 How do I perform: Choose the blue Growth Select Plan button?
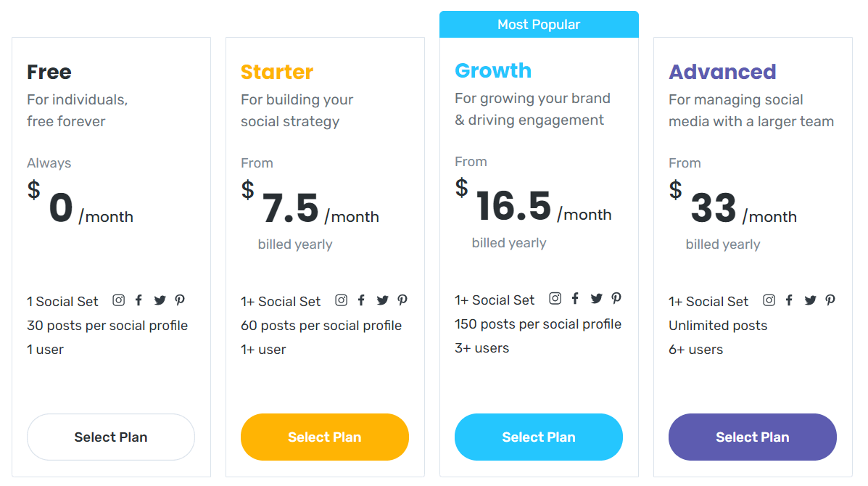click(x=539, y=437)
